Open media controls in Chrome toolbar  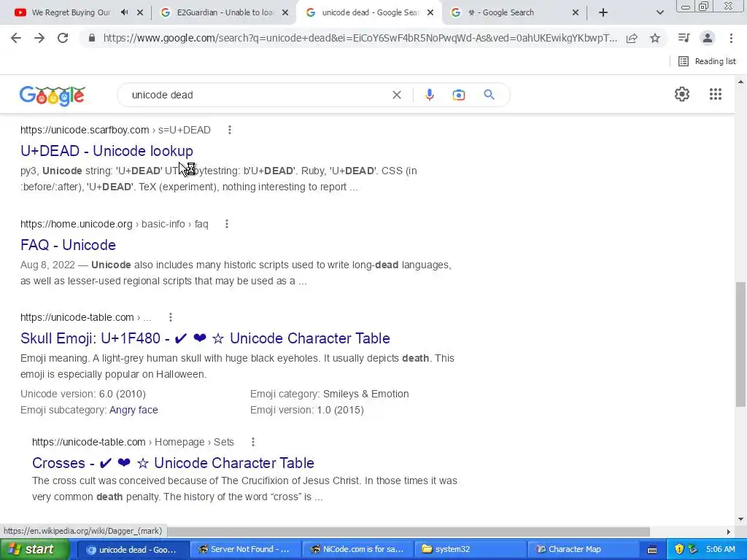[684, 38]
